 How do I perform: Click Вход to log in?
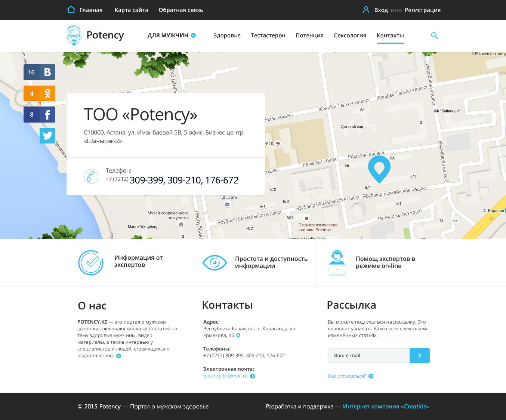(x=381, y=10)
